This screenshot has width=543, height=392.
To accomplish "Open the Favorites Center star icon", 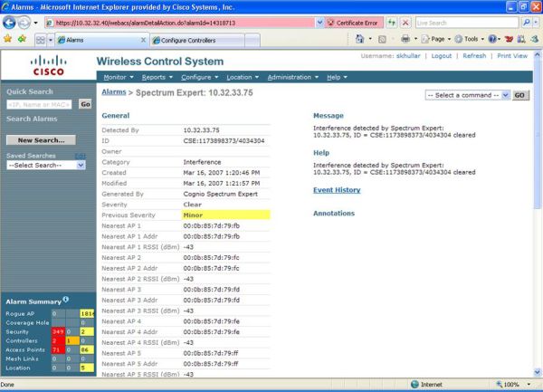I will 7,39.
